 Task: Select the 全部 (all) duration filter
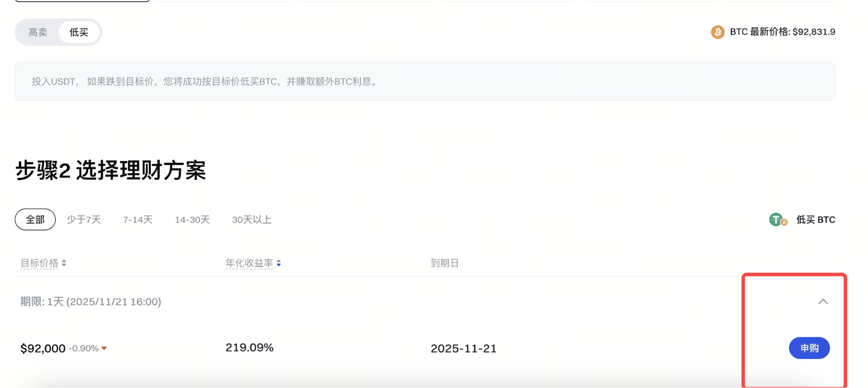35,220
